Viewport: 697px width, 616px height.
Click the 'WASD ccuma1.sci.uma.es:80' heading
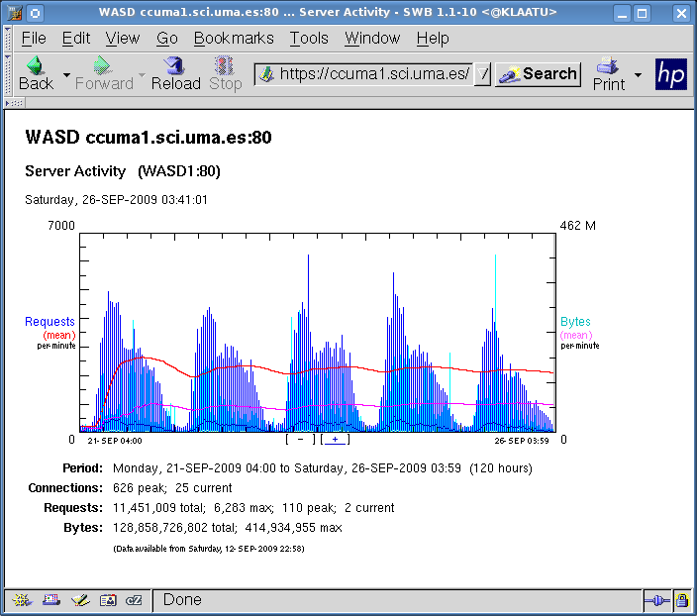pos(149,137)
